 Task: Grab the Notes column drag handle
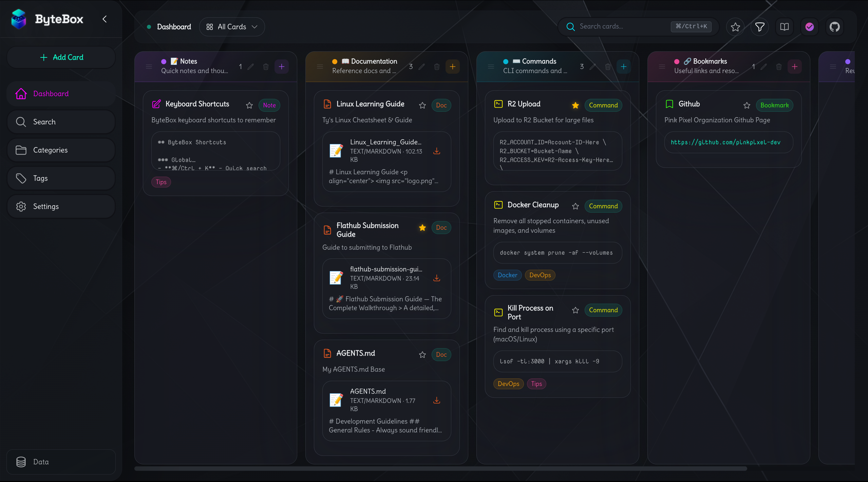tap(149, 67)
